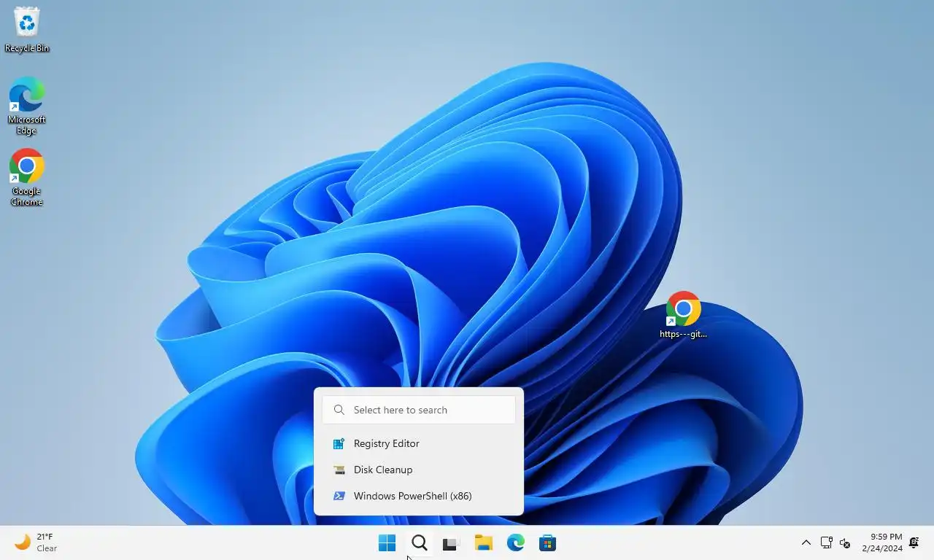Open Disk Cleanup from the search list

pos(419,470)
